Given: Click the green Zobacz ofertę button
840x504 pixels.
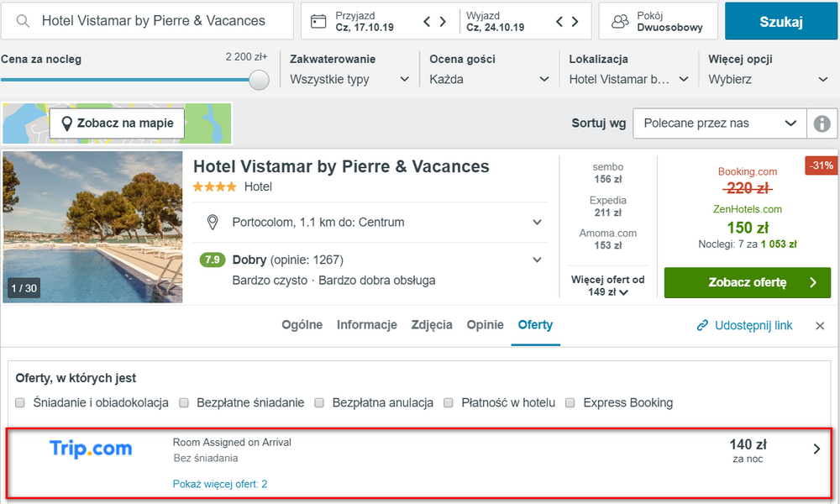Looking at the screenshot, I should pos(747,283).
